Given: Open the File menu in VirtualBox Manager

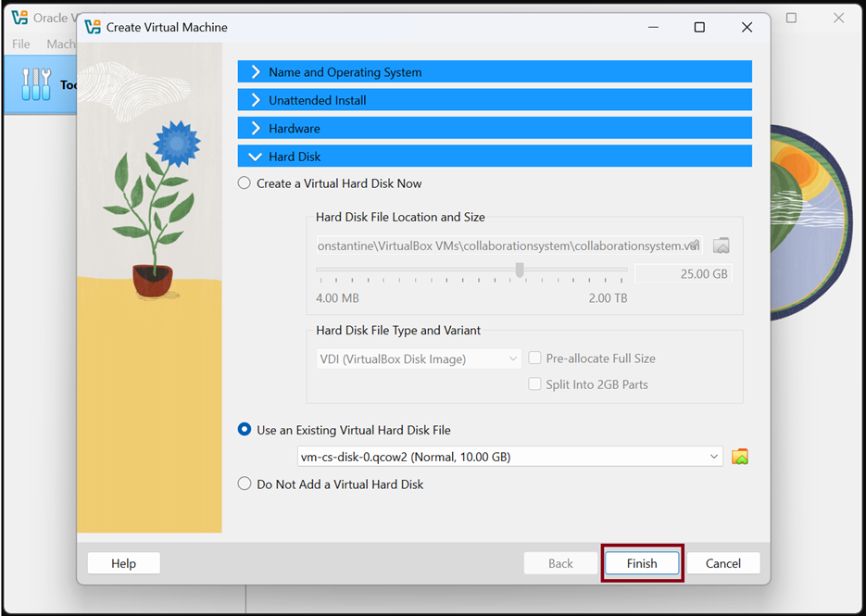Looking at the screenshot, I should click(x=21, y=44).
